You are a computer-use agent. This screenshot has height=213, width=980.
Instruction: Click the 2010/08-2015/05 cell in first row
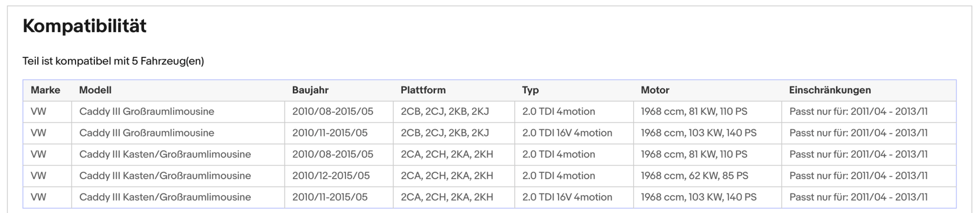(x=333, y=112)
